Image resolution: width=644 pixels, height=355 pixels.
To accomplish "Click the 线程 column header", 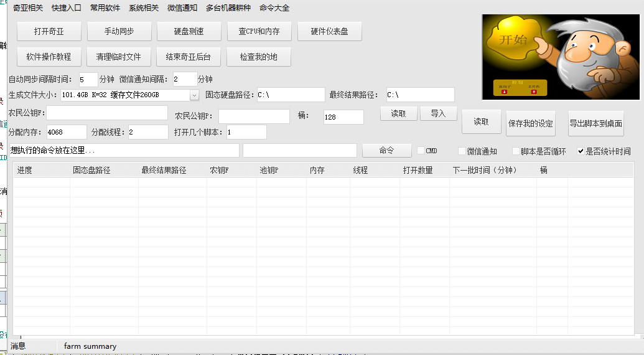I will (375, 170).
